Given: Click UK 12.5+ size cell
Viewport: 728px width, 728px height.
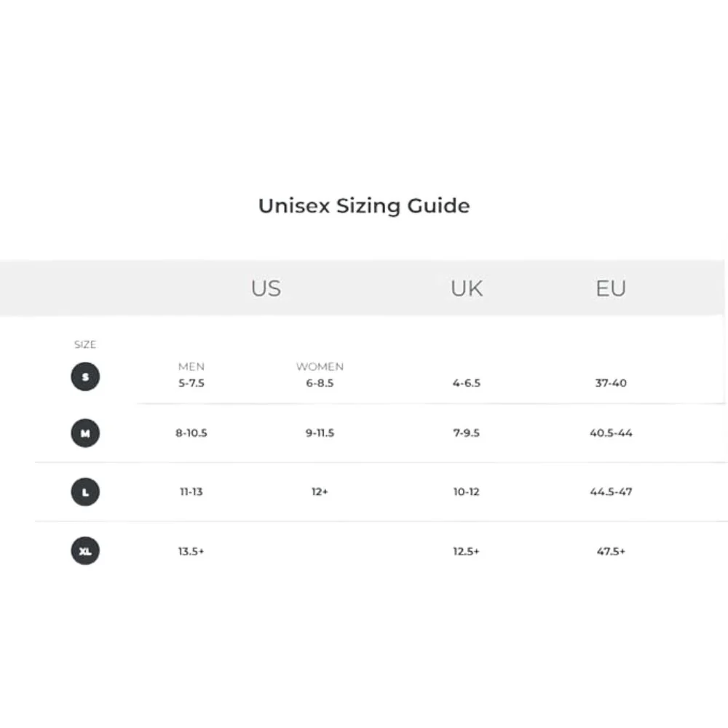Looking at the screenshot, I should 467,551.
